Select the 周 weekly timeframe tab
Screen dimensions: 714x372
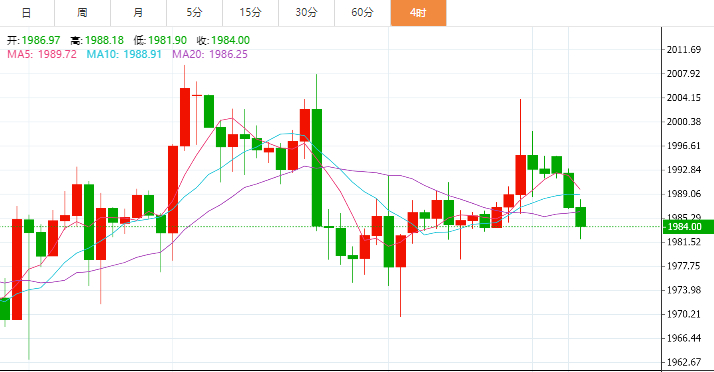(82, 13)
